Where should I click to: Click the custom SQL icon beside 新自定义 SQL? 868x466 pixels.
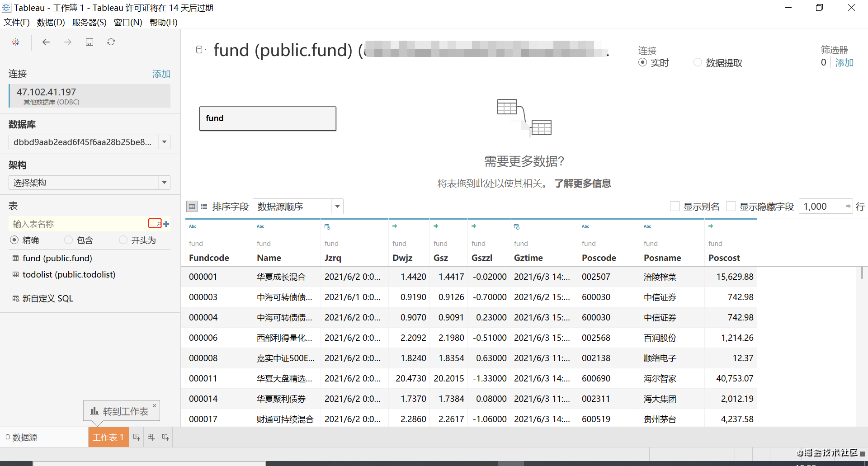(16, 298)
